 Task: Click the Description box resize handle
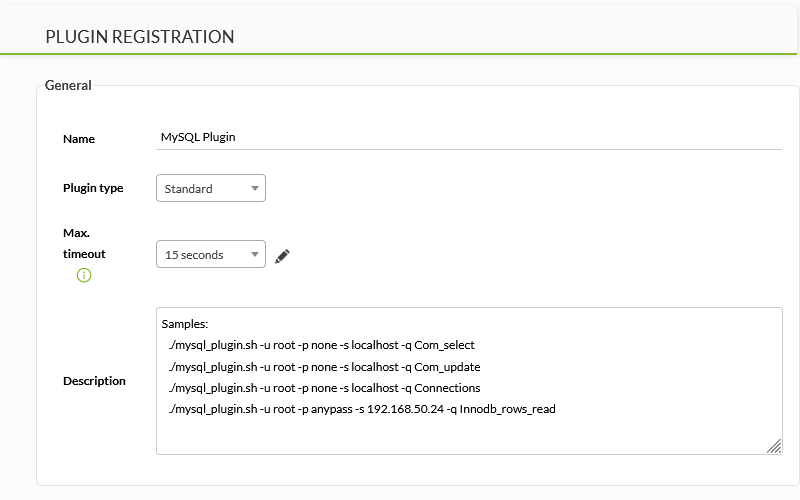point(774,447)
